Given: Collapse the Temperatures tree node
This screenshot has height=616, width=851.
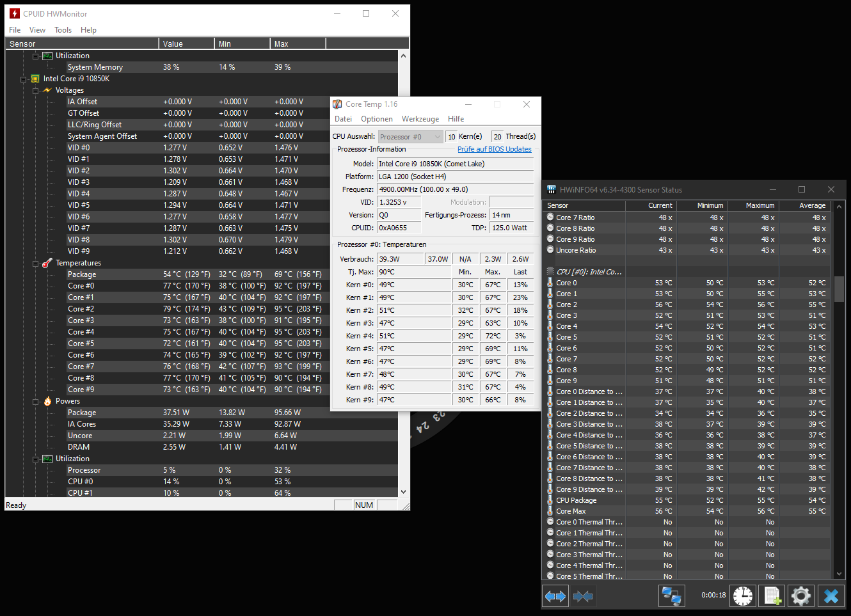Looking at the screenshot, I should [x=36, y=264].
